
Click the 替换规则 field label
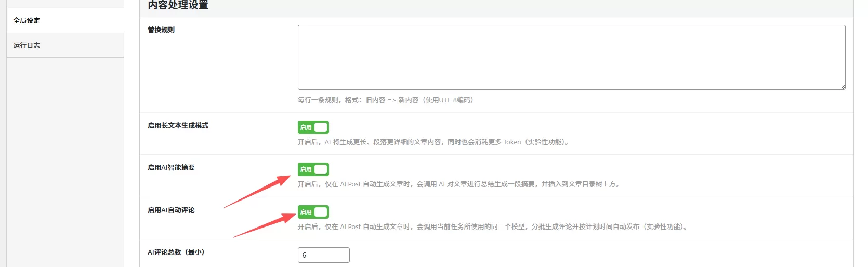(x=161, y=30)
